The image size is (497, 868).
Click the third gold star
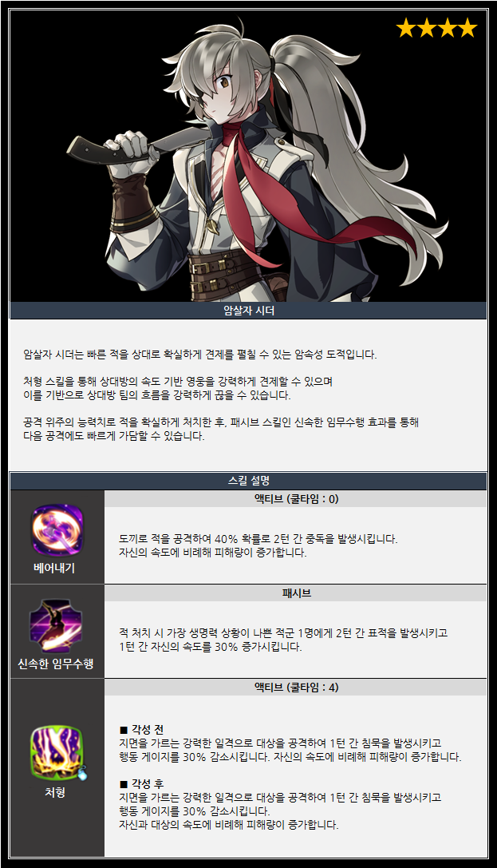click(447, 27)
